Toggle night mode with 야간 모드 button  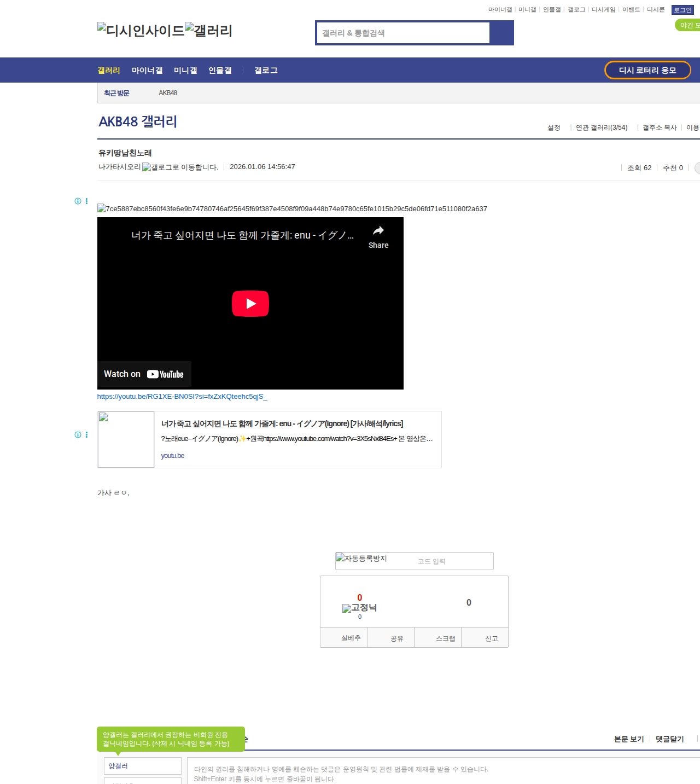point(688,25)
